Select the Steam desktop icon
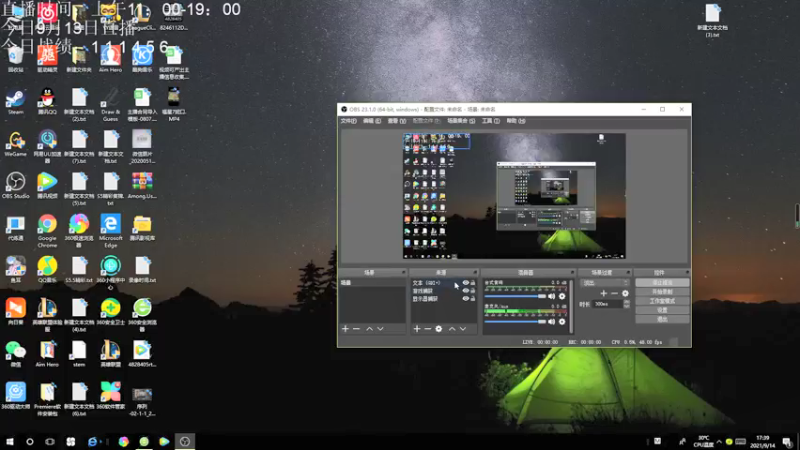The height and width of the screenshot is (450, 800). pos(16,102)
